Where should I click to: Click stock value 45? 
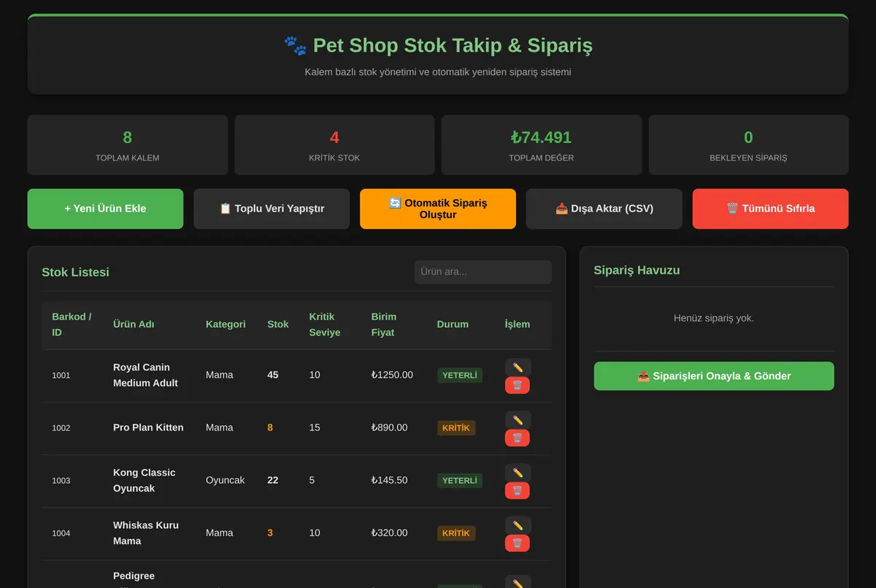tap(273, 375)
